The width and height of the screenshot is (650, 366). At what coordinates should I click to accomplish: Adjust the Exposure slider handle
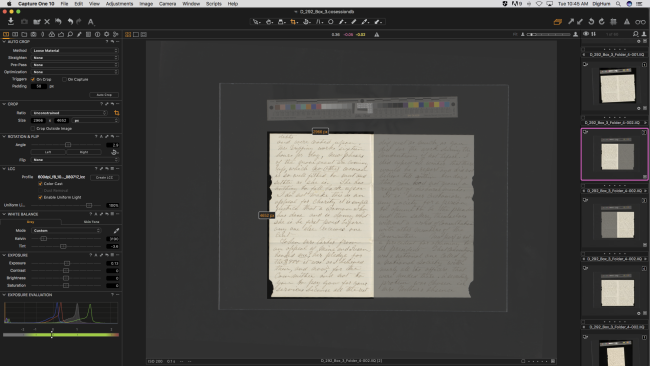pyautogui.click(x=67, y=263)
